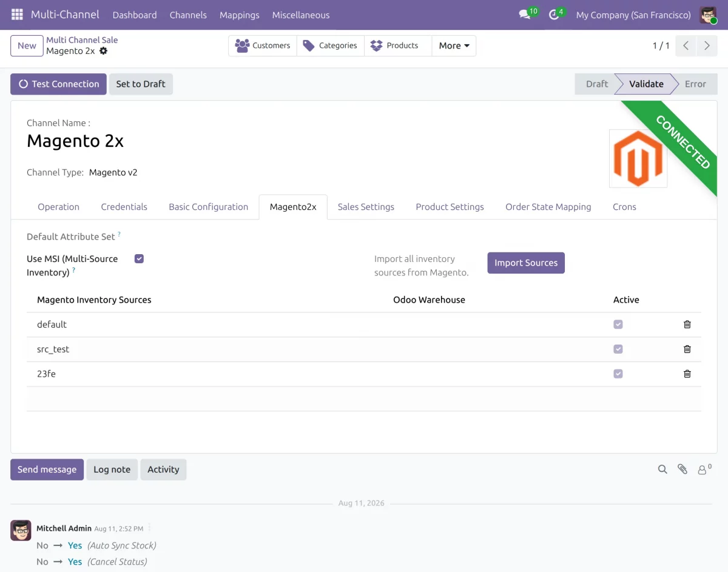Screen dimensions: 728x572
Task: Delete the src_test inventory source row
Action: coord(687,349)
